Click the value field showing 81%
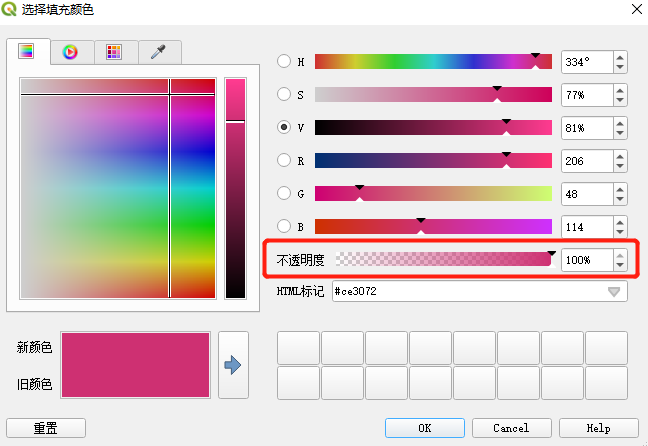Viewport: 648px width, 446px height. coord(587,128)
